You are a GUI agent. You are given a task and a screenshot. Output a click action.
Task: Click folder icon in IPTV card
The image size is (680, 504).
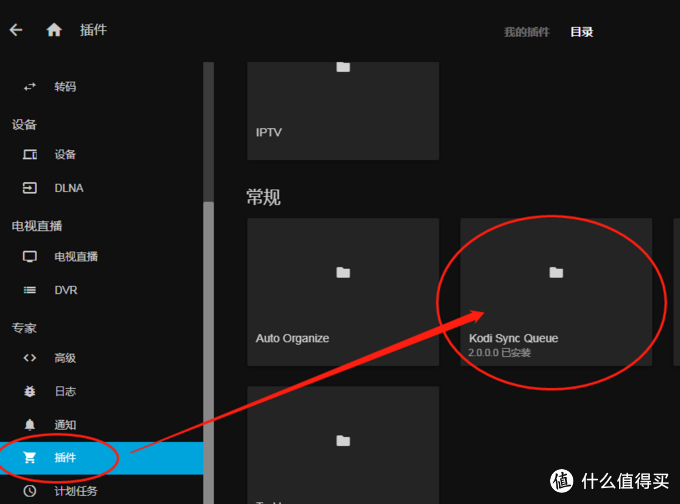[x=343, y=67]
